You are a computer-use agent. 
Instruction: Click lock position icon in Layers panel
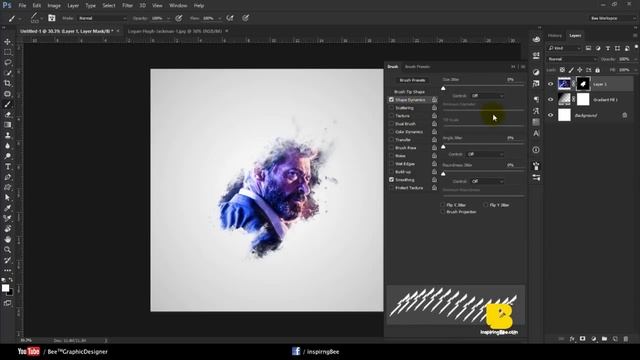(x=580, y=70)
